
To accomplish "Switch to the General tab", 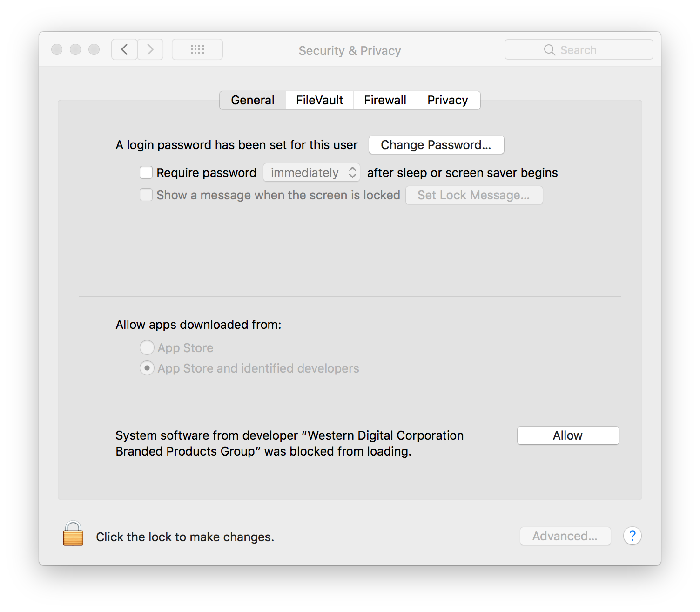I will click(x=253, y=100).
